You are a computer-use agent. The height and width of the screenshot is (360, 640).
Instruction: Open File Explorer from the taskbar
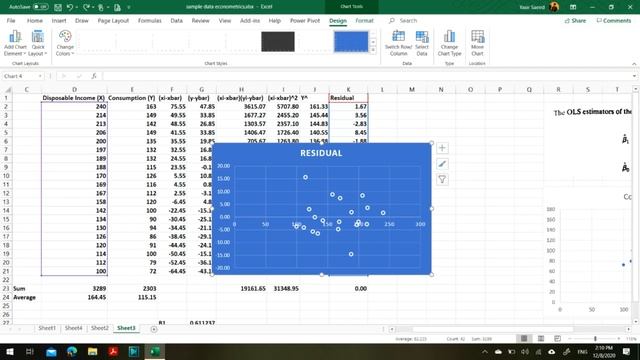[93, 351]
